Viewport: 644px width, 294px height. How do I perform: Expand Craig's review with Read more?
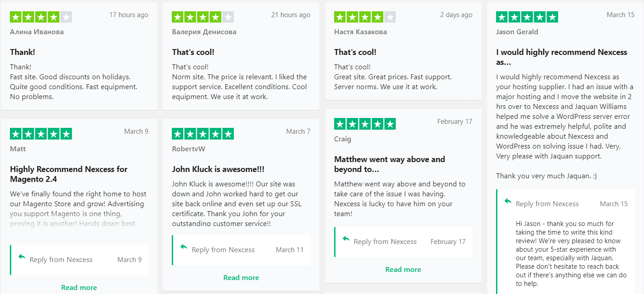pos(403,269)
